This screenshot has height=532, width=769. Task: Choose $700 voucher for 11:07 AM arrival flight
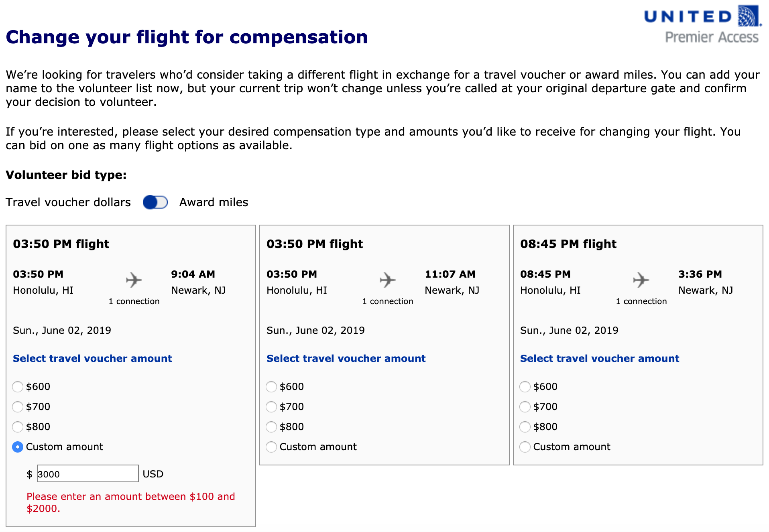(271, 407)
